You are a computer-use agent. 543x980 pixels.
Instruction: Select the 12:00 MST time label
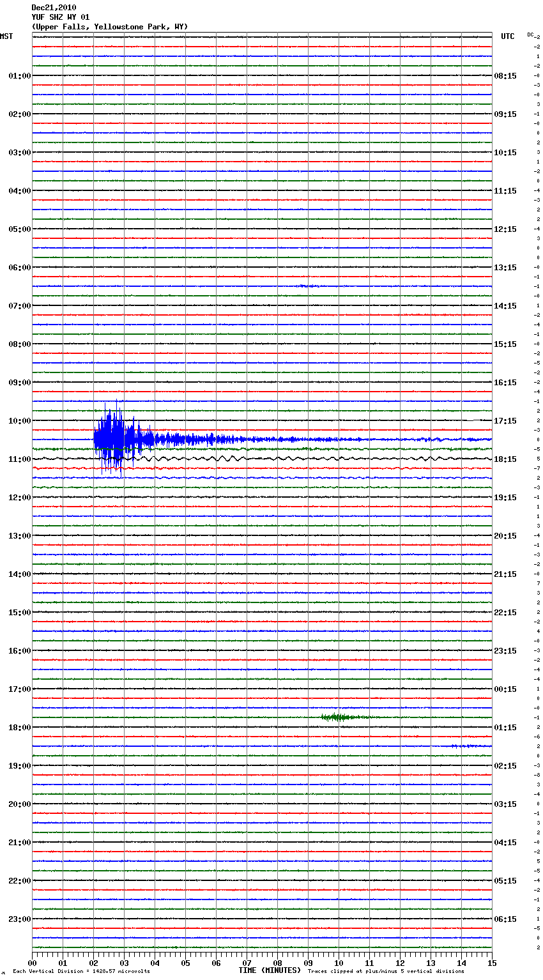click(19, 498)
